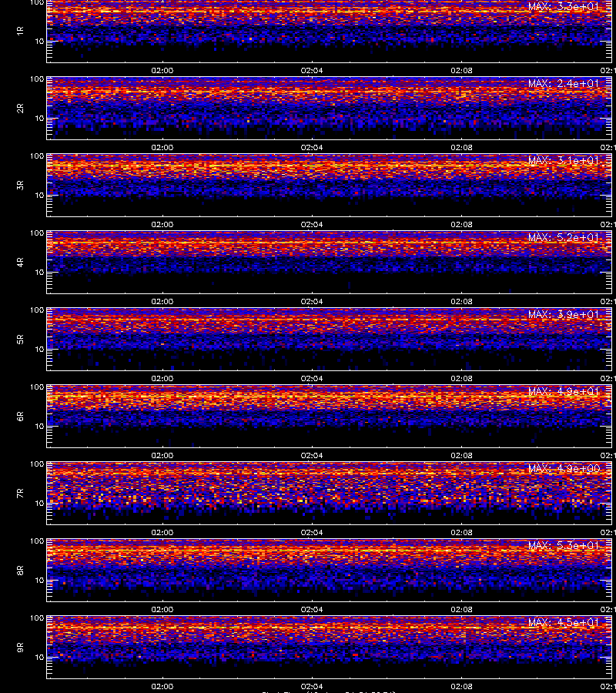The image size is (616, 693).
Task: Click the '100' y-axis label of panel 2R
Action: coord(37,79)
